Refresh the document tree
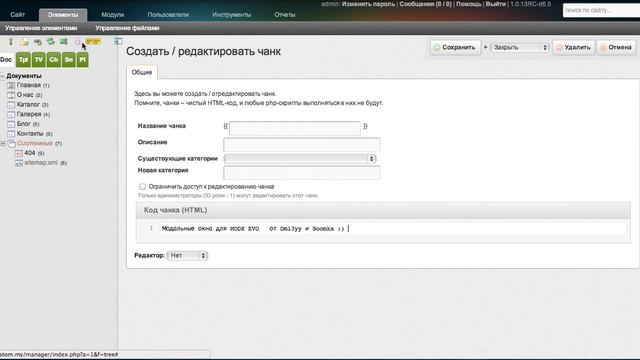This screenshot has height=360, width=640. (x=51, y=42)
